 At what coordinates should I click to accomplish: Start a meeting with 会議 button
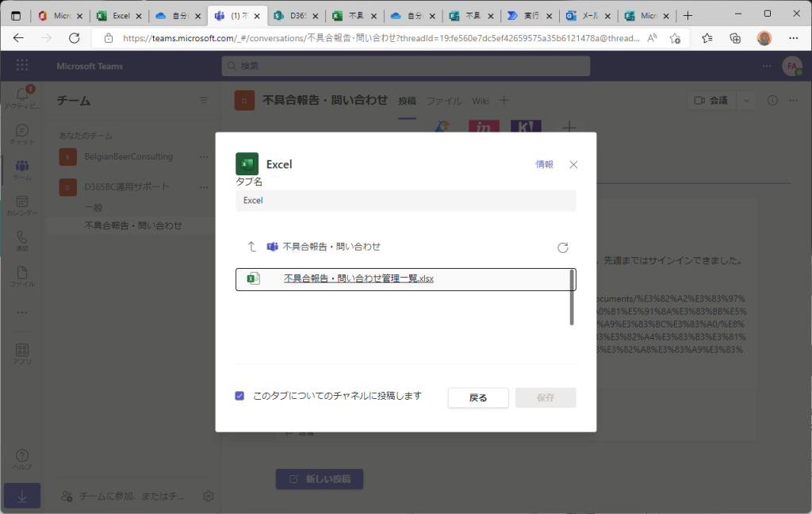coord(711,101)
